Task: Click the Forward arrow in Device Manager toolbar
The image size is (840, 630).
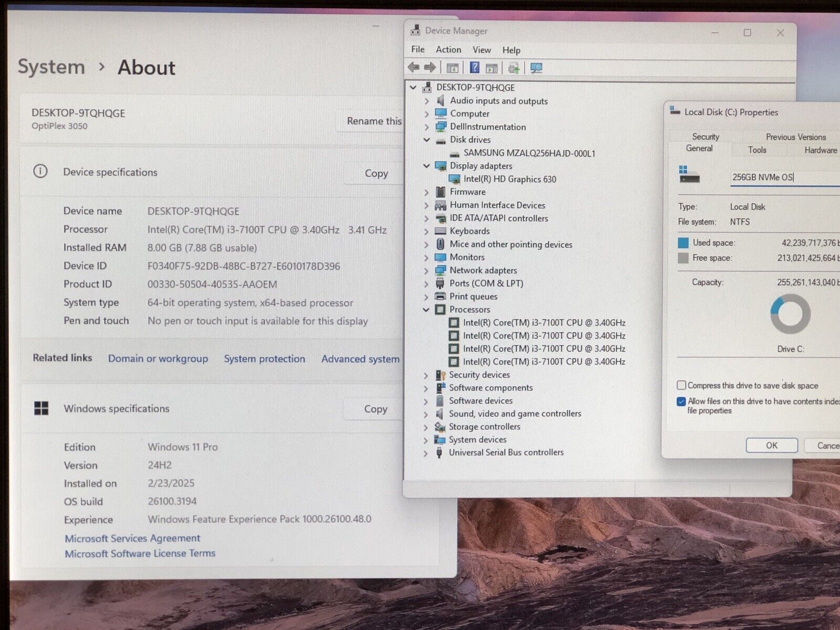Action: [430, 68]
